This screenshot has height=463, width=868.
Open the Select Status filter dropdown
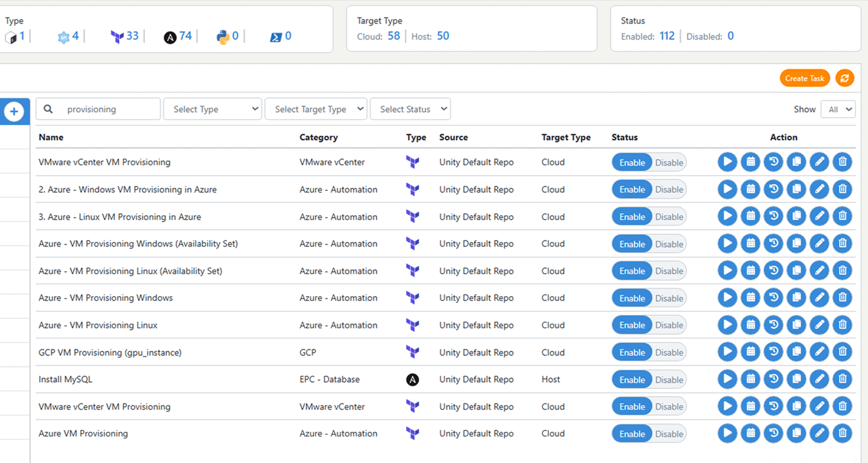click(x=410, y=109)
